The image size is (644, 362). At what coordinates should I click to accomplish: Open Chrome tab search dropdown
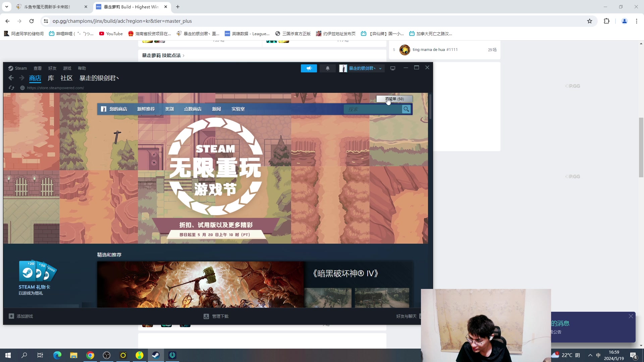coord(6,7)
